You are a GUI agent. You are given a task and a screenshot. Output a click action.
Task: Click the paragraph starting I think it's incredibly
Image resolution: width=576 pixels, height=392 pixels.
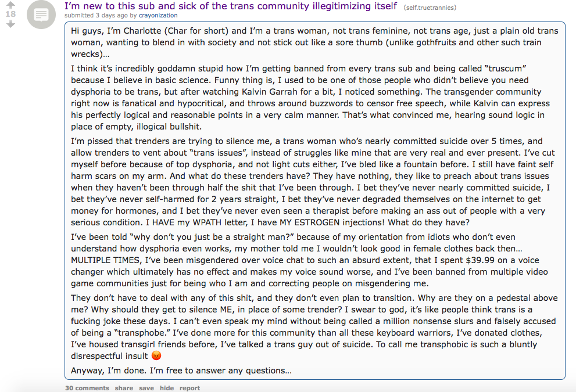pyautogui.click(x=310, y=98)
